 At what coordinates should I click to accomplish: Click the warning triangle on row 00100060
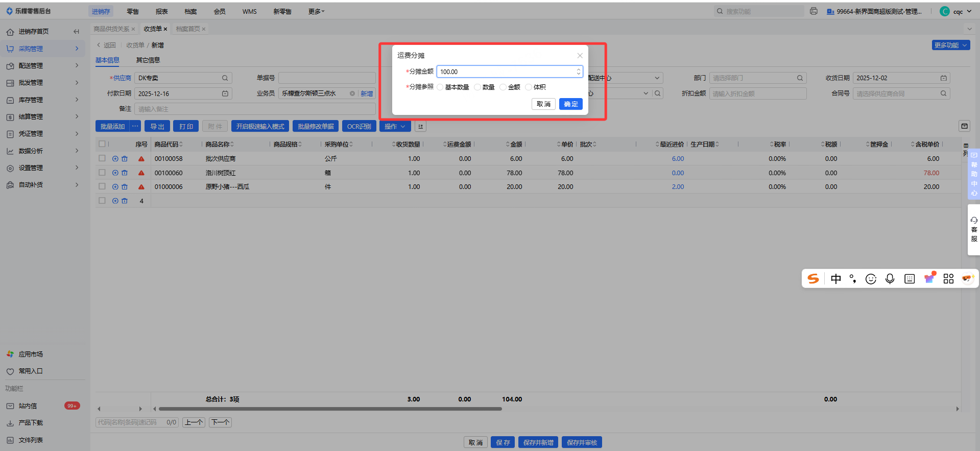tap(141, 173)
